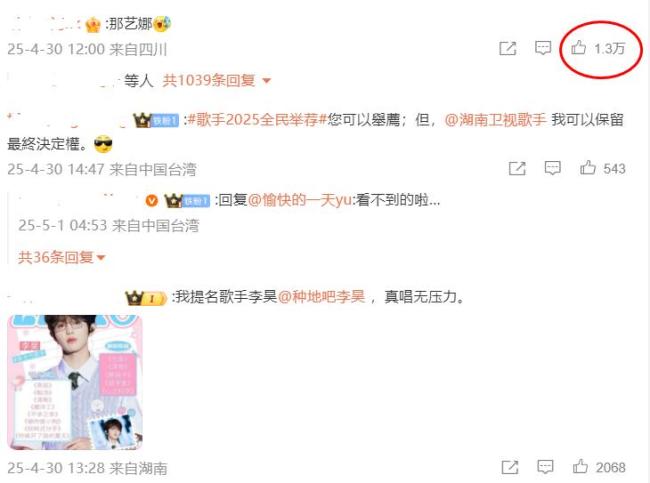Expand the 共36条回复 replies

tap(61, 257)
